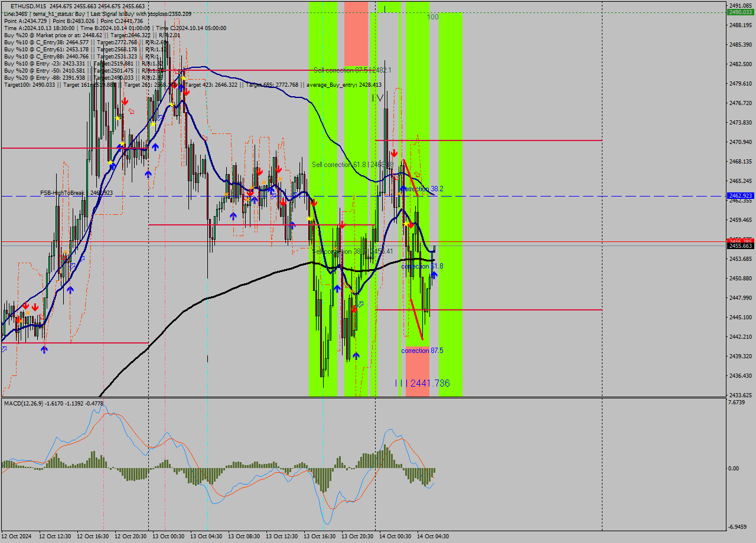Screen dimensions: 756x543
Task: Click the 2433.625 price axis value
Action: coord(742,395)
